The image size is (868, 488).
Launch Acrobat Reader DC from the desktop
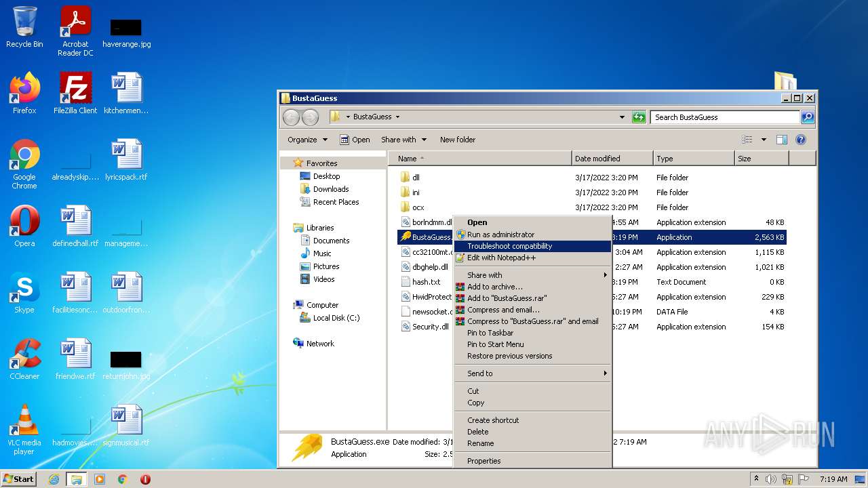75,30
